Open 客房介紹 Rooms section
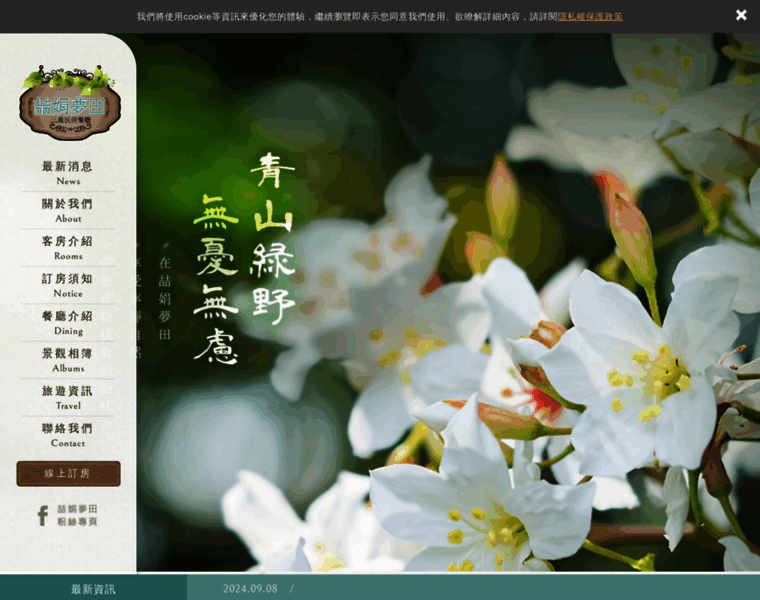The height and width of the screenshot is (600, 760). point(67,248)
